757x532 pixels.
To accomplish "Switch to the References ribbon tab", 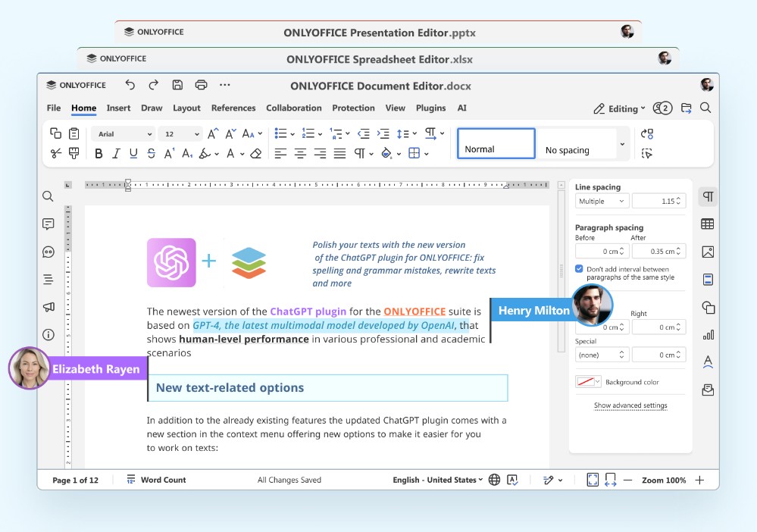I will coord(233,108).
